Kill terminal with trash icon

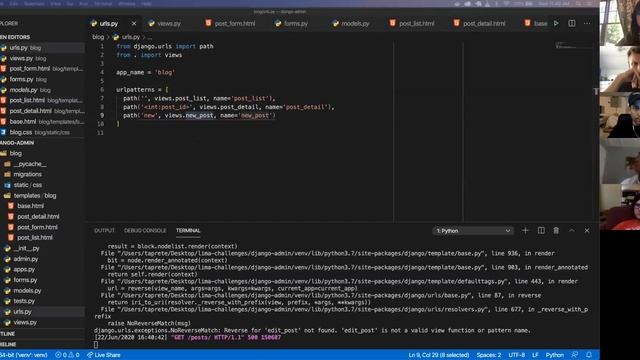pos(556,231)
